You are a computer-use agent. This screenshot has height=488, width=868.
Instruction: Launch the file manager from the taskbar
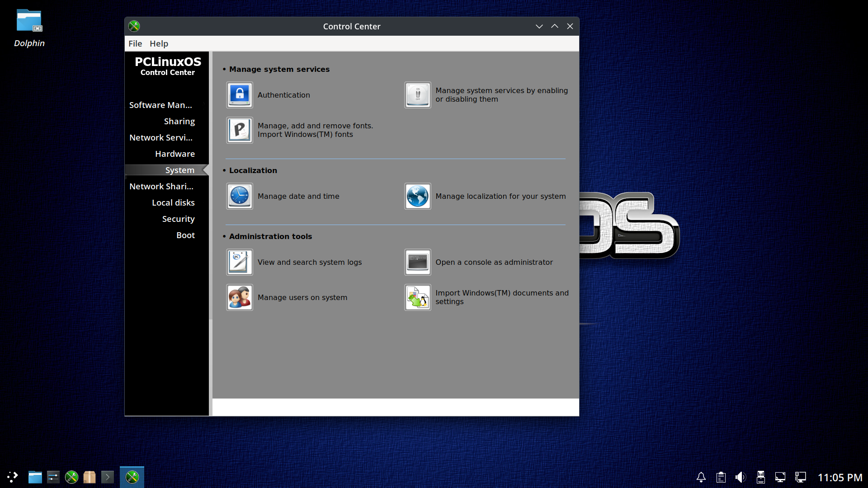35,477
